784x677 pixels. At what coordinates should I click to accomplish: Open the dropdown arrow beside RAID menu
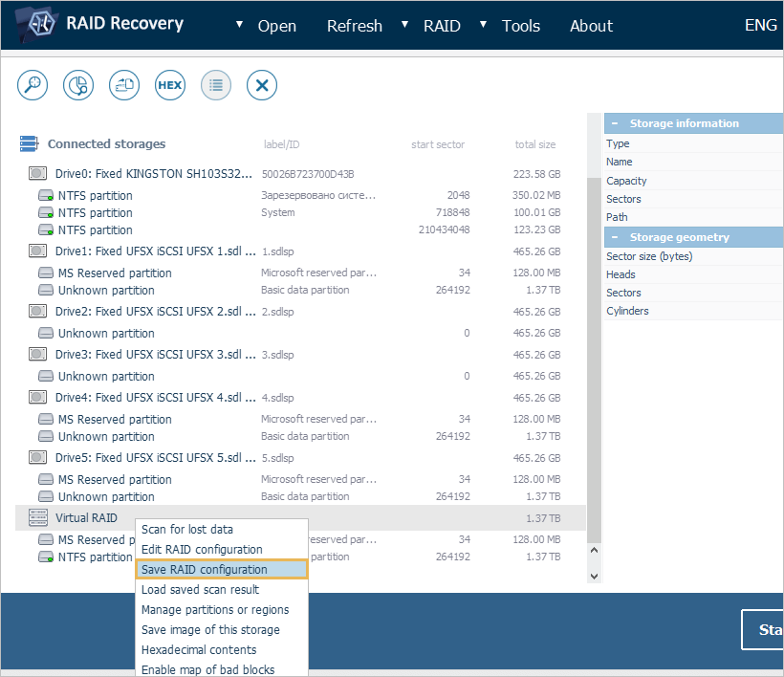(405, 25)
